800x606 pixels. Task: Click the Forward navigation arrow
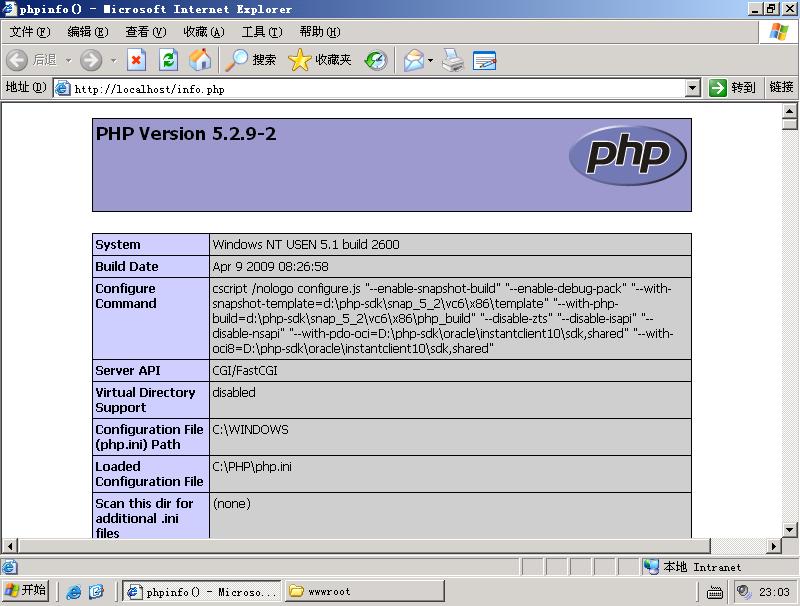coord(91,60)
